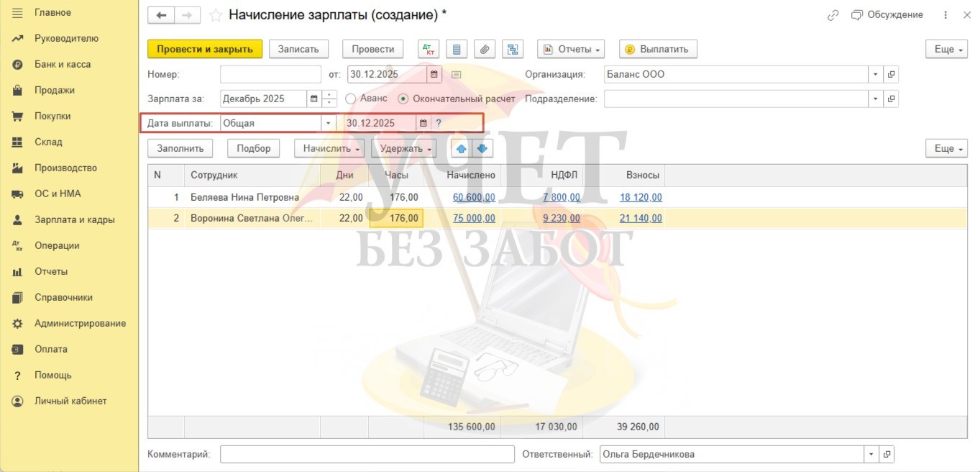980x472 pixels.
Task: Open the Главное sidebar section
Action: tap(52, 12)
